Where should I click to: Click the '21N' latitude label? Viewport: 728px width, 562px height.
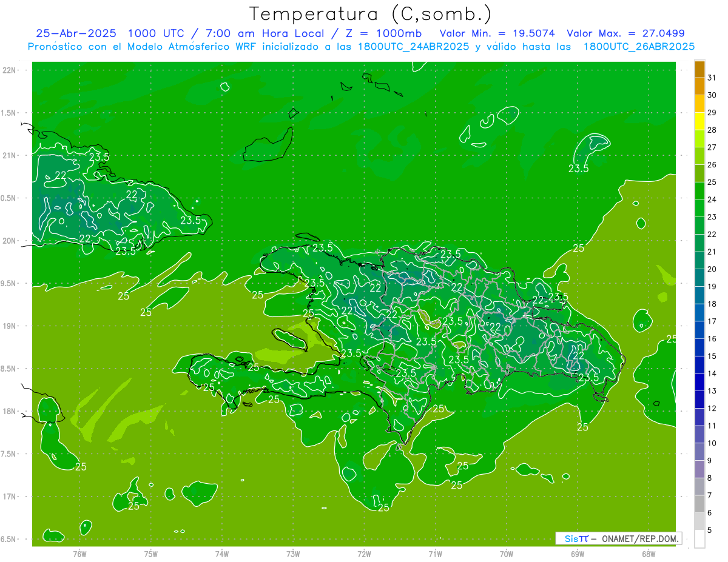pyautogui.click(x=10, y=155)
